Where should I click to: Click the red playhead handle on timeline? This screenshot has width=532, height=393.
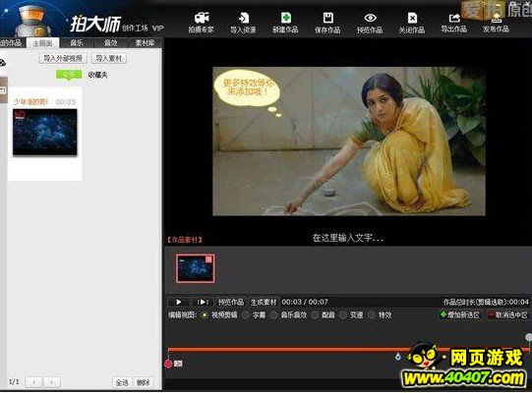tap(168, 364)
